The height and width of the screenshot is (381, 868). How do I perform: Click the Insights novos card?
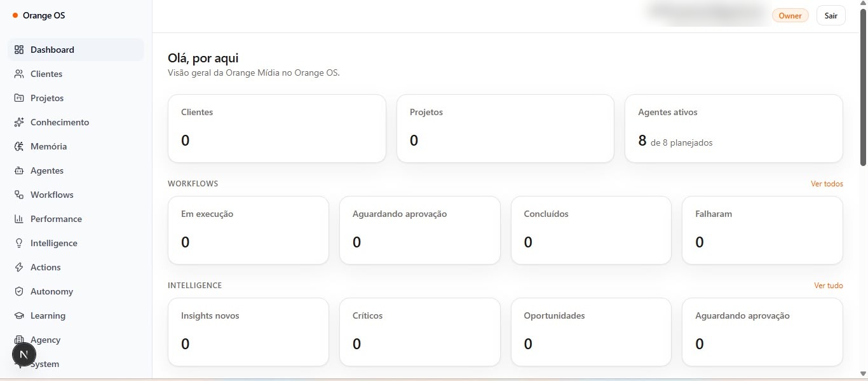tap(248, 332)
